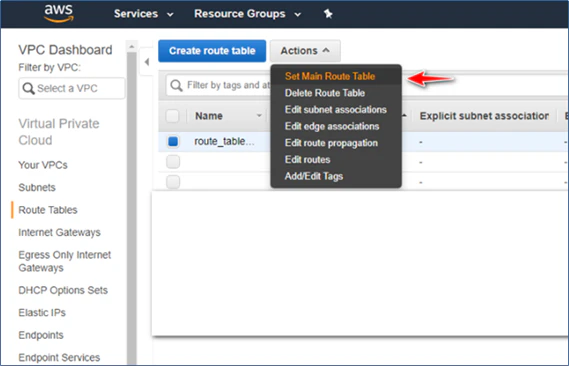This screenshot has height=366, width=569.
Task: Click the pin shortcut icon in top bar
Action: 328,14
